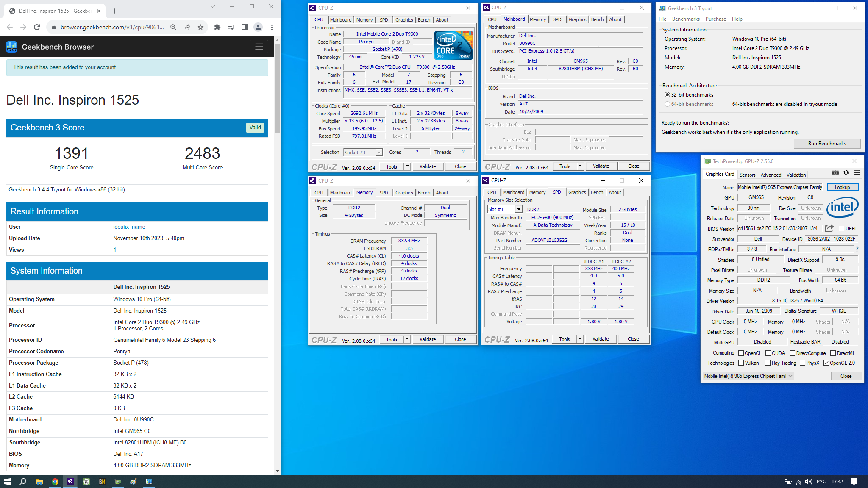Click Validate in the CPU-Z SPD window

pos(601,339)
